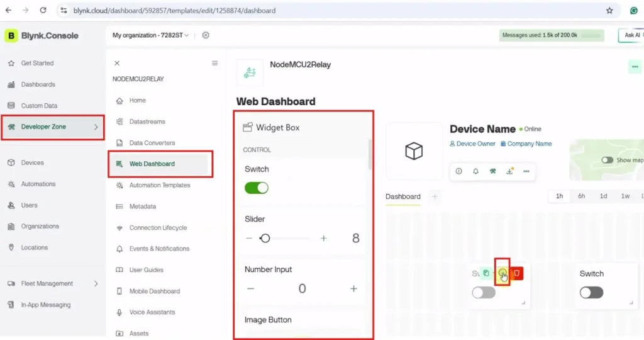644x340 pixels.
Task: Open the template more-options ellipsis button
Action: click(635, 67)
